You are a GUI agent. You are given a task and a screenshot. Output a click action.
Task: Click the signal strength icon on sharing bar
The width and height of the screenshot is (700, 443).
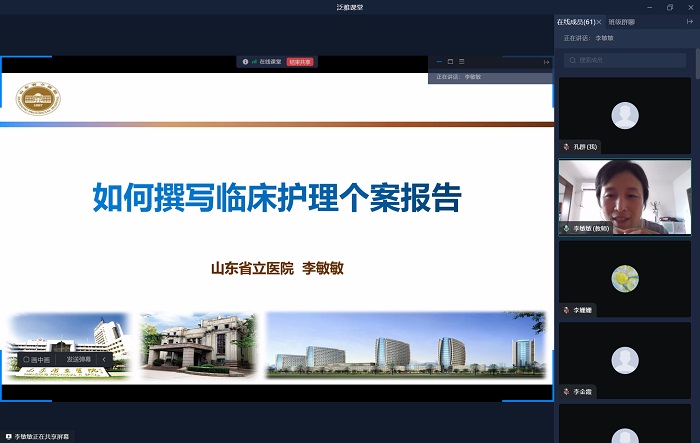pyautogui.click(x=254, y=62)
